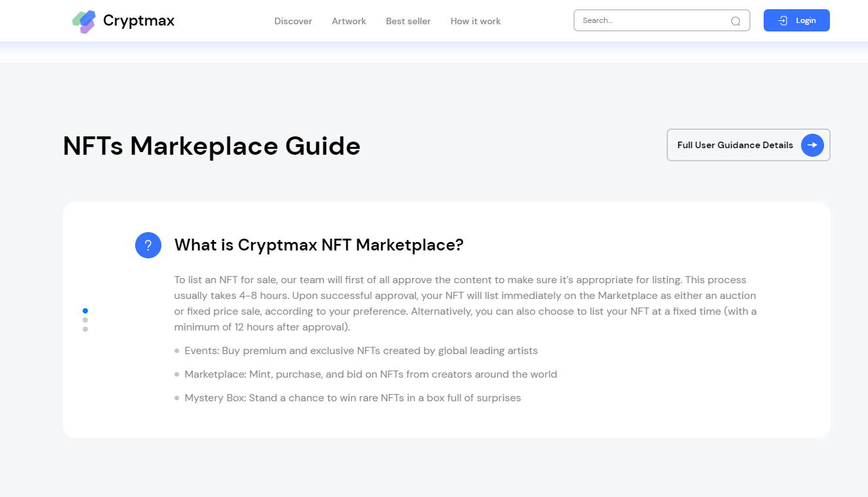Click the blue question mark icon

[x=148, y=245]
